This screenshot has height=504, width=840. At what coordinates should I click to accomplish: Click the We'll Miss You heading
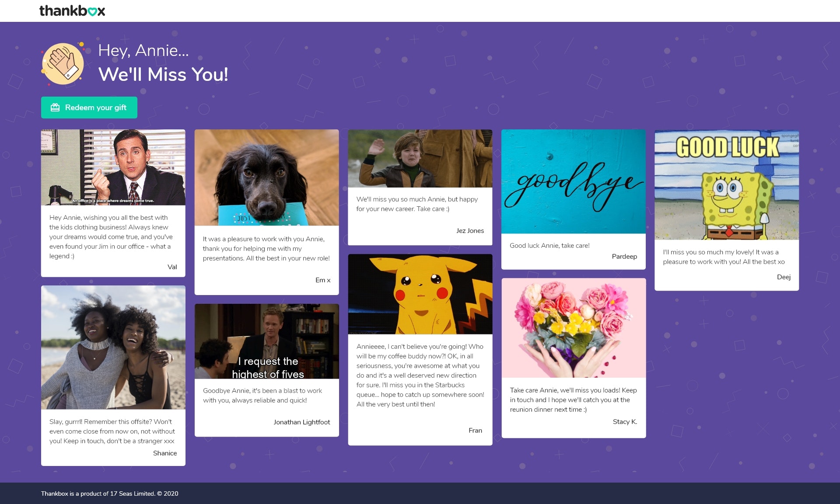click(x=163, y=74)
